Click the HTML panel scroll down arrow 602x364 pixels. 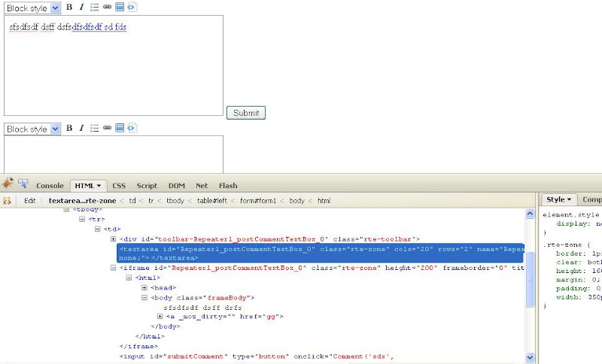(x=530, y=357)
